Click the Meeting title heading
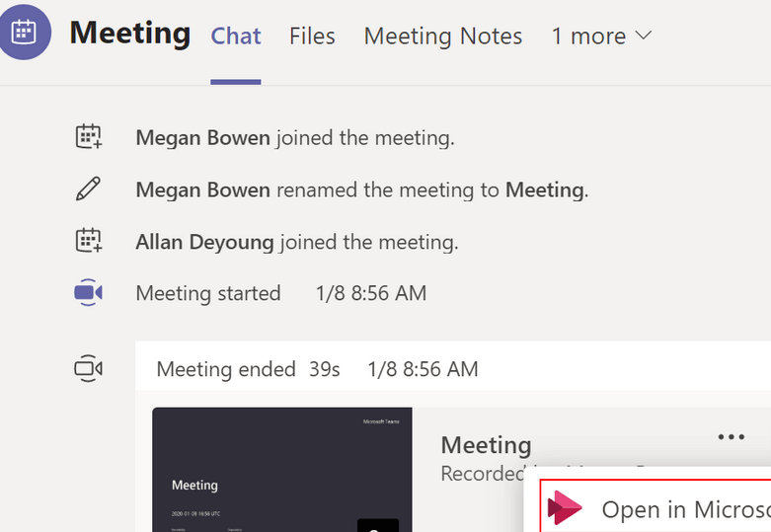 (x=129, y=33)
